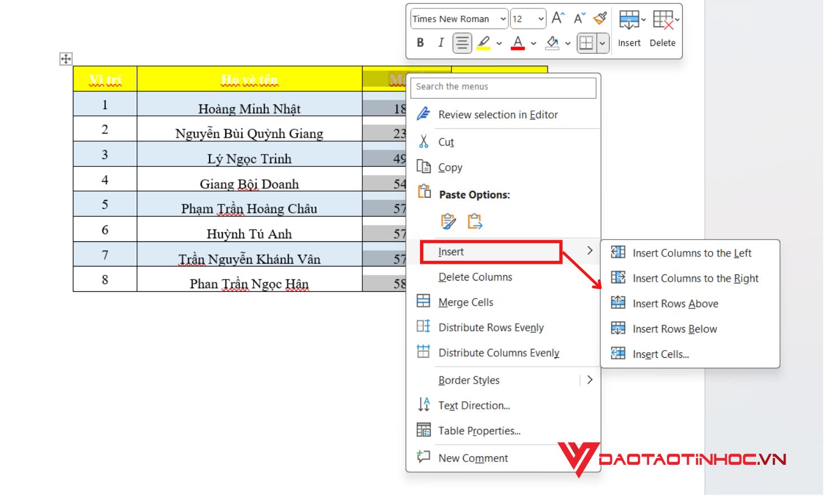The width and height of the screenshot is (840, 504).
Task: Click the name 'Nguyễn Bùi Quỳnh Giang'
Action: (x=249, y=133)
